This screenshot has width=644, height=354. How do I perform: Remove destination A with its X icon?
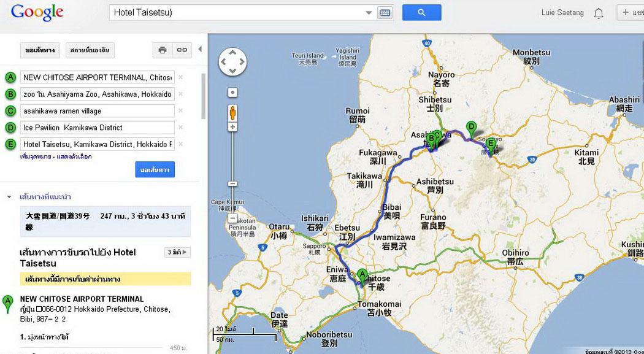click(180, 77)
